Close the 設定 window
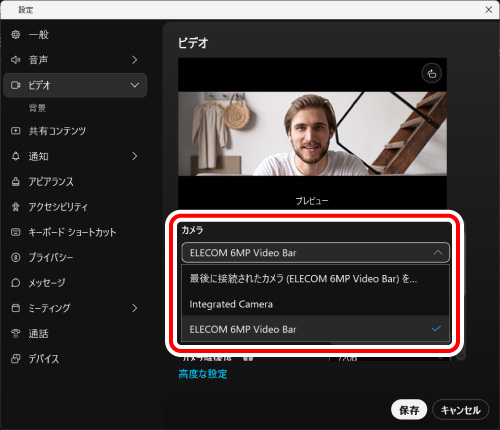Screen dimensions: 500x430 489,10
